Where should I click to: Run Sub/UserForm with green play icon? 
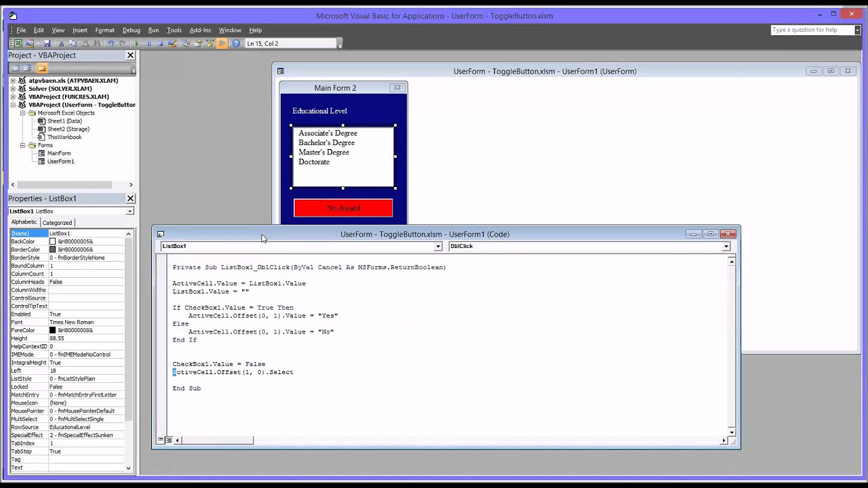(137, 43)
